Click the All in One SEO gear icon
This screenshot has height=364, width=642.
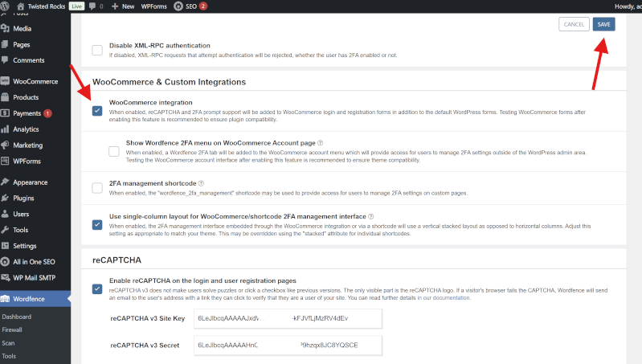[5, 262]
